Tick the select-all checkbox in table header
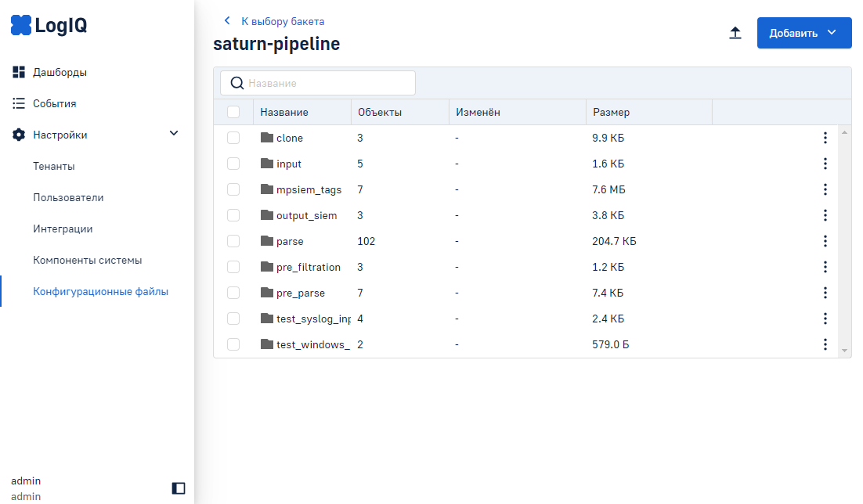 tap(233, 112)
